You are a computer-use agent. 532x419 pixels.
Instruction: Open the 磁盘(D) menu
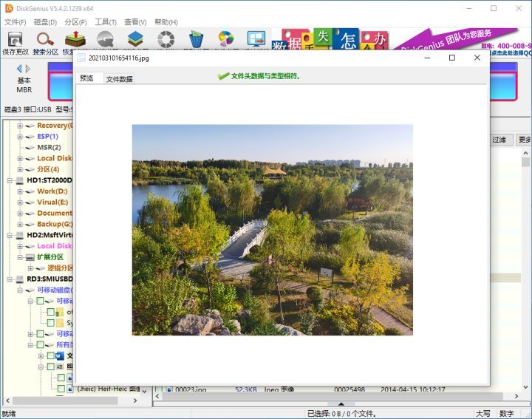pos(46,22)
